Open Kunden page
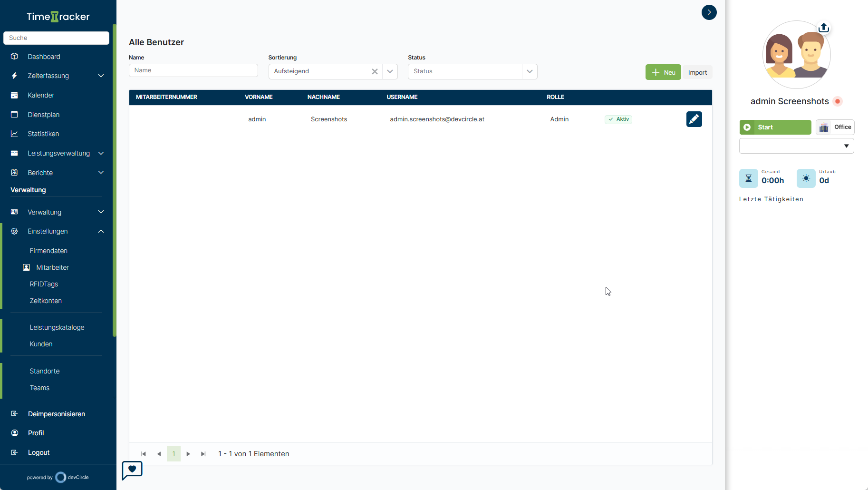Image resolution: width=868 pixels, height=490 pixels. pyautogui.click(x=41, y=344)
